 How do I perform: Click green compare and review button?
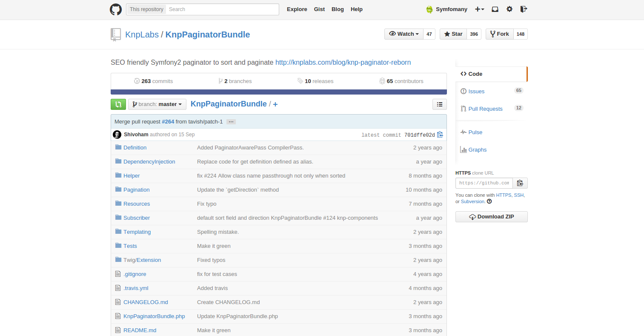pyautogui.click(x=118, y=104)
